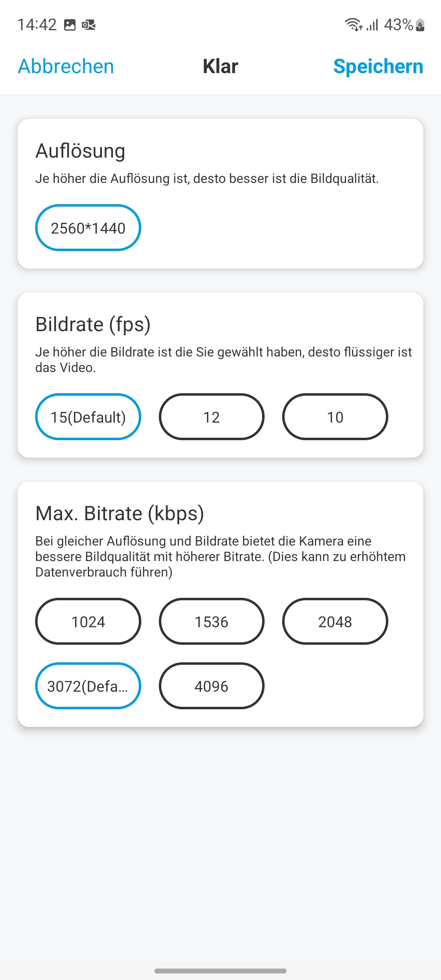Choose 4096 kbps max bitrate

(212, 686)
